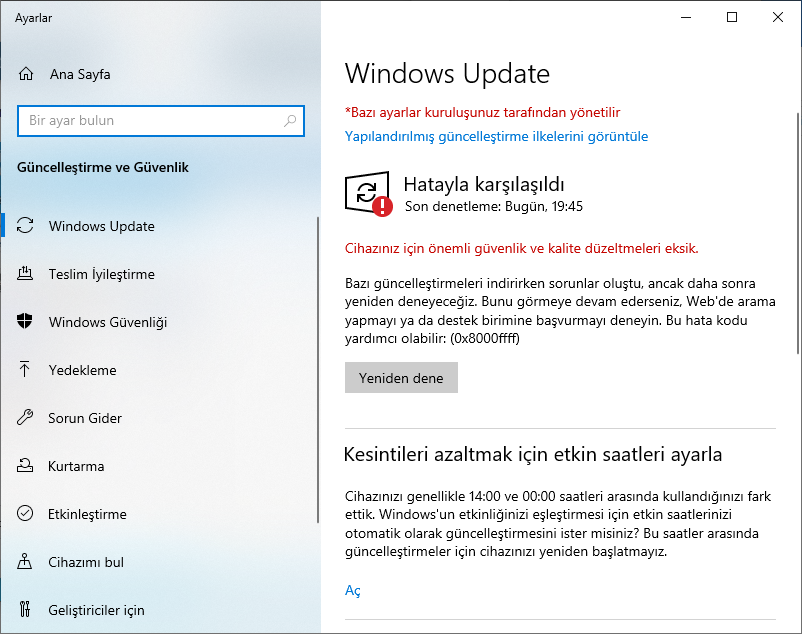
Task: Click the red 'Cihazınız için önemli güvenlik' warning
Action: (521, 248)
